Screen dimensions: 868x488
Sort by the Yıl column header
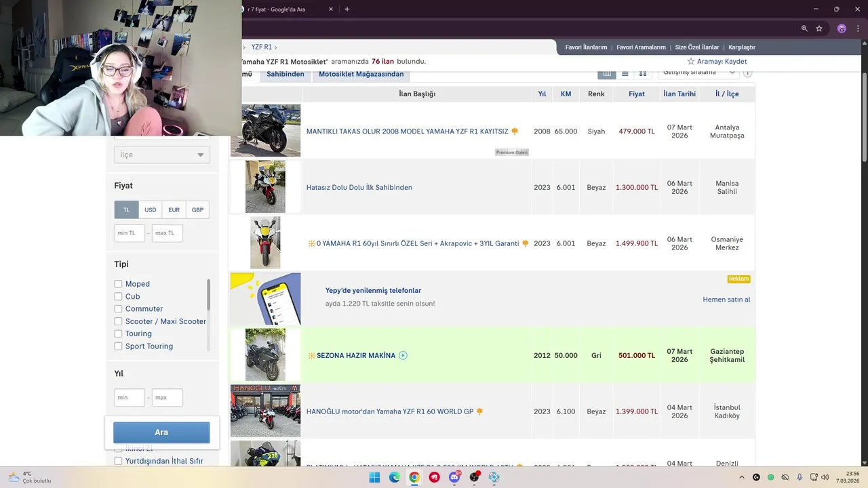(x=542, y=94)
